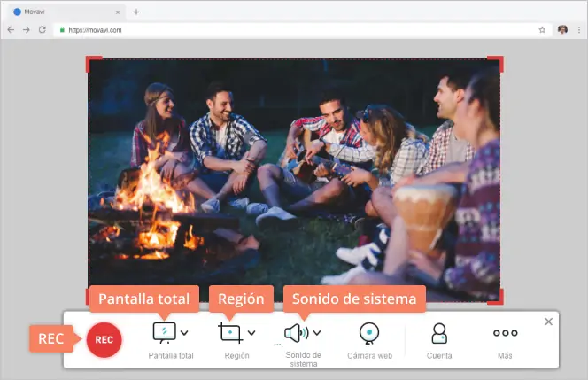Image resolution: width=588 pixels, height=380 pixels.
Task: Click the Cámara web label text
Action: point(370,355)
